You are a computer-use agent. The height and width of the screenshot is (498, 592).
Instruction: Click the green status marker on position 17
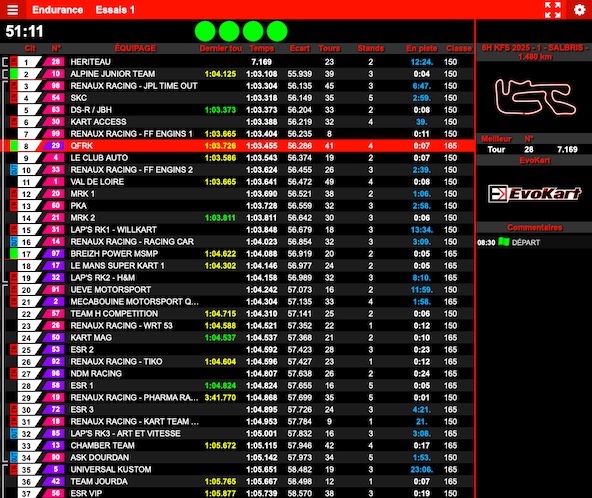coord(14,254)
